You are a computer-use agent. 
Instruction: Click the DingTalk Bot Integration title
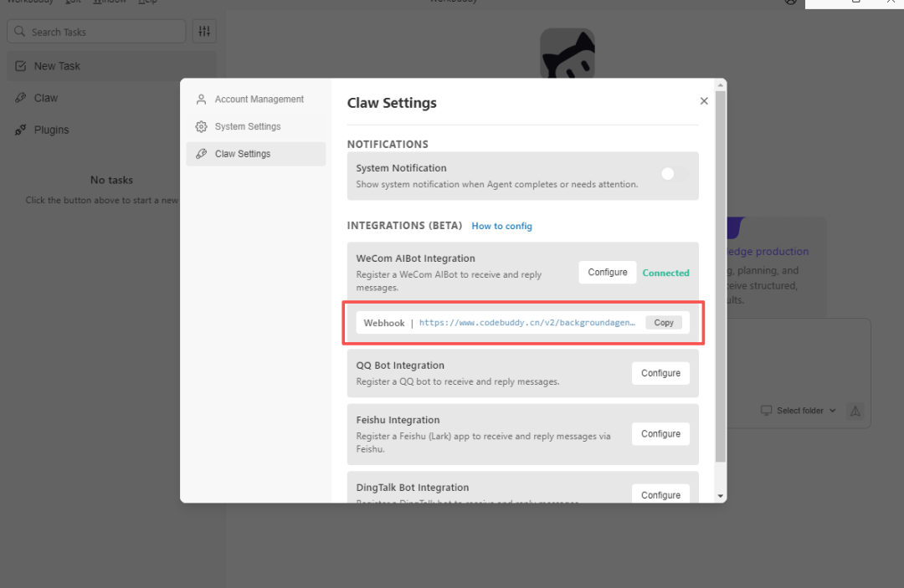[x=412, y=488]
